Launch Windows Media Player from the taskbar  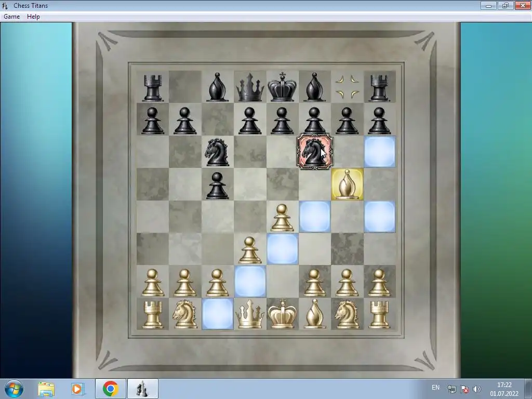pyautogui.click(x=77, y=389)
